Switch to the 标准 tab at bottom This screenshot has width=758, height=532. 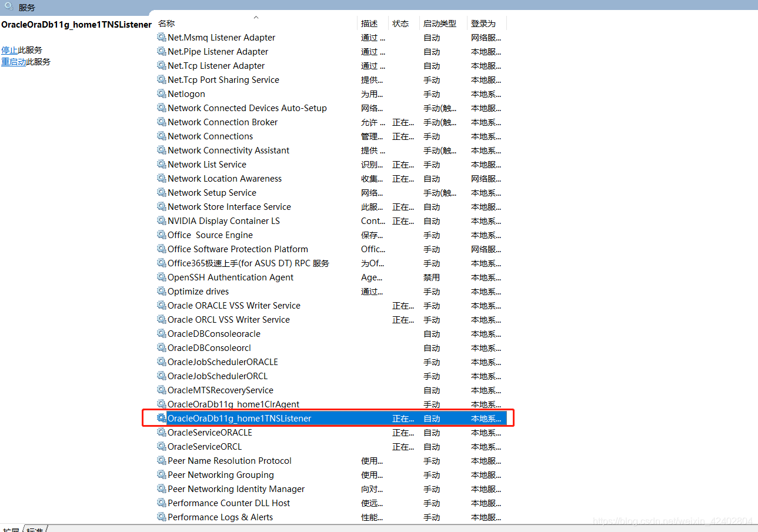pos(35,529)
